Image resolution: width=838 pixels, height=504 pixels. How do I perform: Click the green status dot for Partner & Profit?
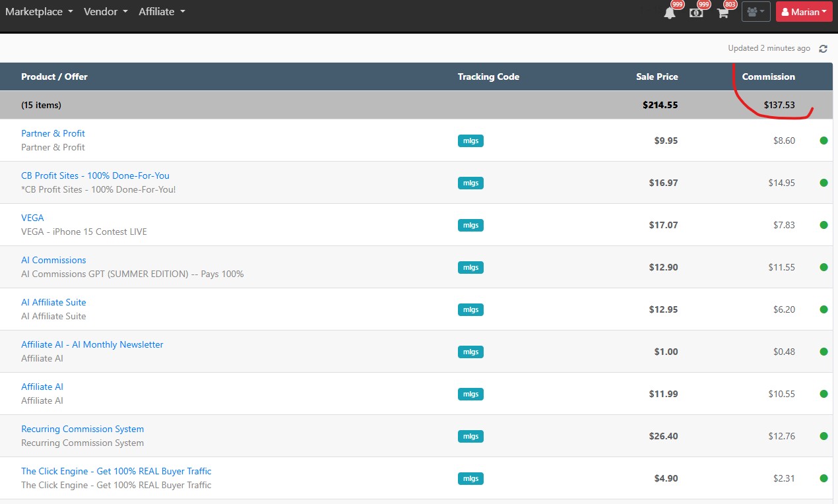coord(823,141)
